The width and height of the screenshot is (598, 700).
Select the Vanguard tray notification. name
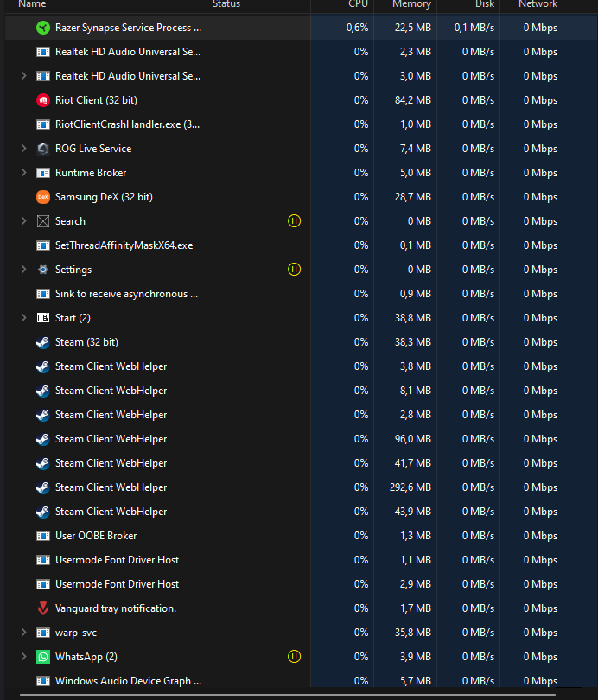(x=116, y=608)
